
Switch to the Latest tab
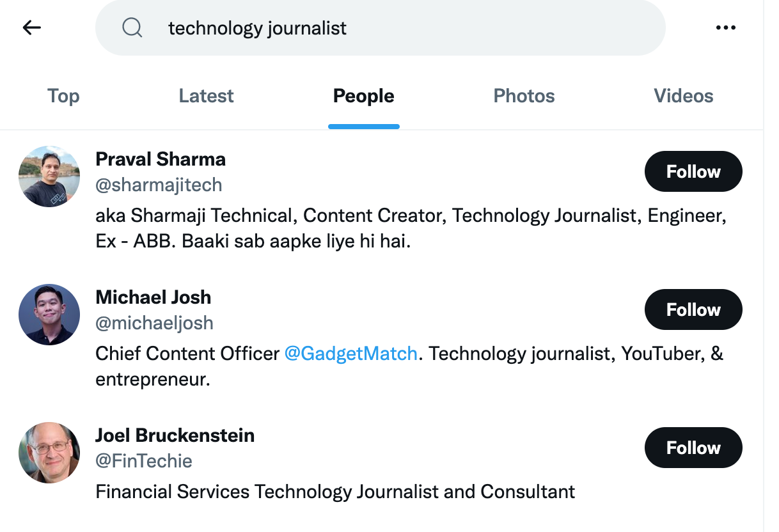206,96
